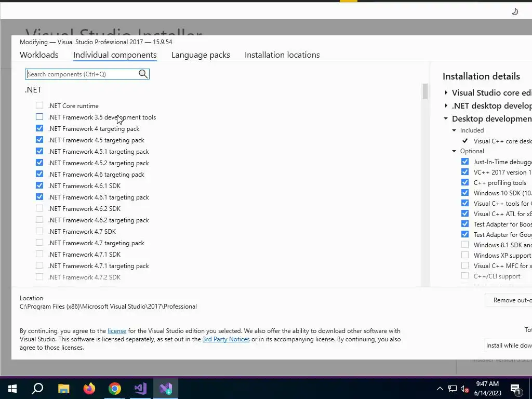Image resolution: width=532 pixels, height=399 pixels.
Task: Click the search magnifier icon in components box
Action: coord(143,74)
